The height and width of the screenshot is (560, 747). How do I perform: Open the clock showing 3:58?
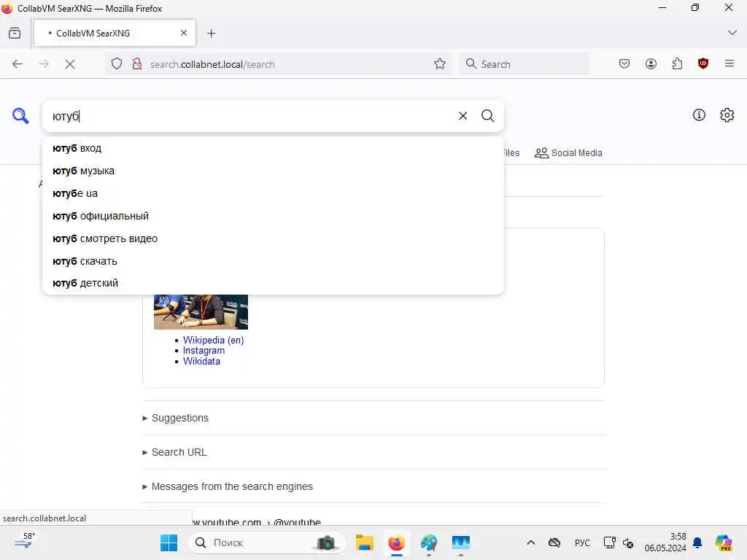point(665,542)
